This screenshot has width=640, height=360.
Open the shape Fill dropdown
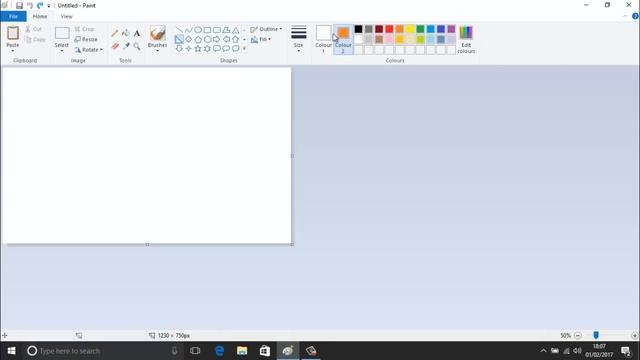(x=261, y=39)
